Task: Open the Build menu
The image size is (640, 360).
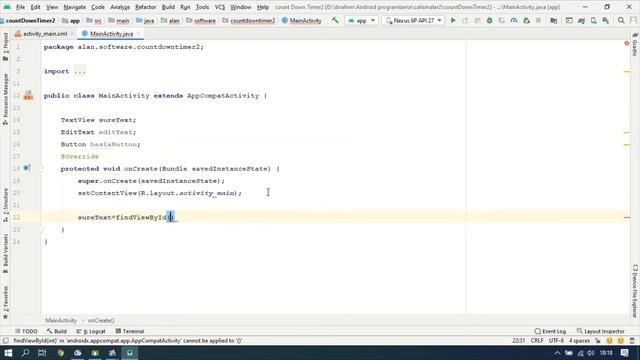Action: click(x=168, y=7)
